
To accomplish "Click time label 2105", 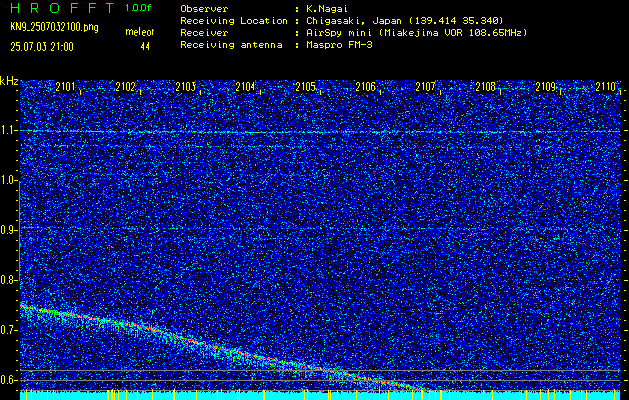I will tap(305, 87).
